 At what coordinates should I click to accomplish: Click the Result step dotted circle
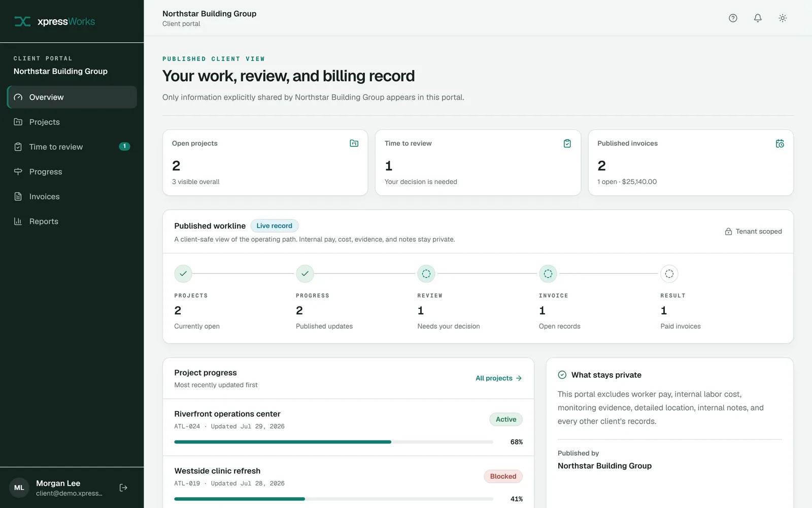pos(669,273)
